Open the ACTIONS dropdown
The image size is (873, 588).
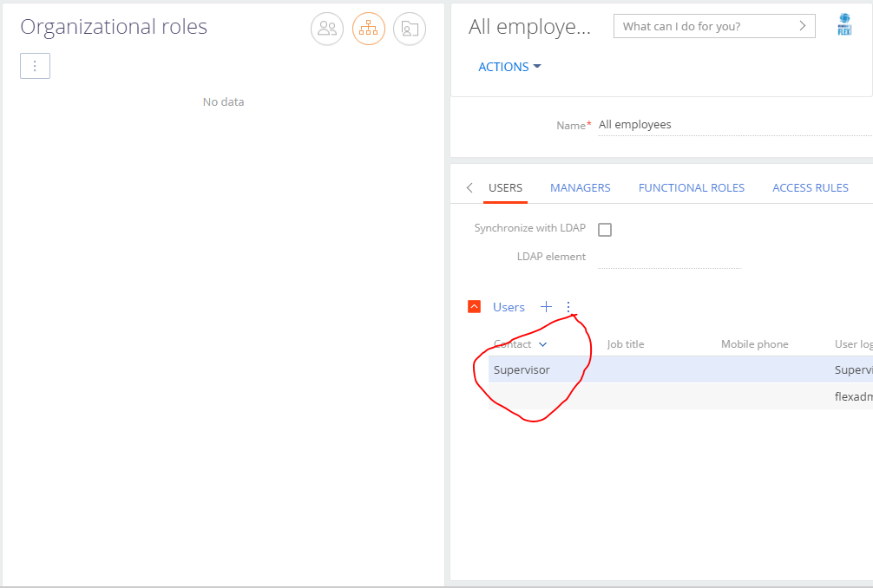[x=509, y=66]
